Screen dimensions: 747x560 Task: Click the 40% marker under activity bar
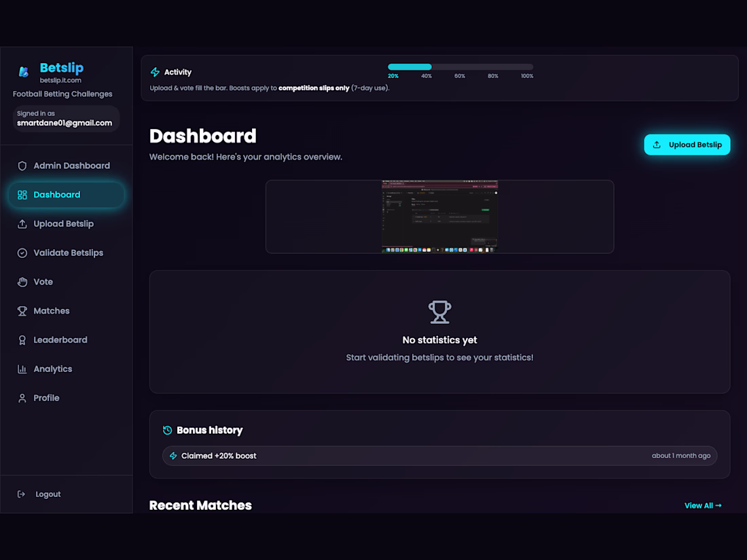[426, 76]
